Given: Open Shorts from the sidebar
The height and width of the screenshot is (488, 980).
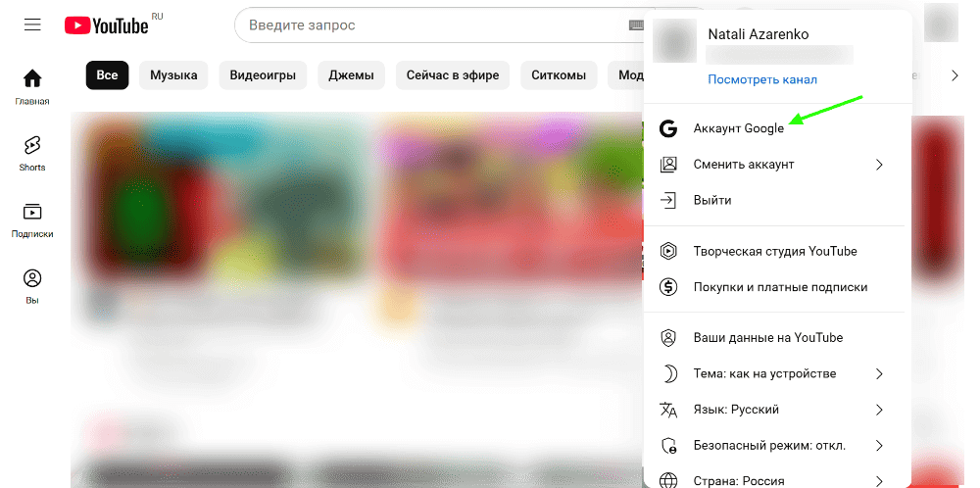Looking at the screenshot, I should point(32,153).
